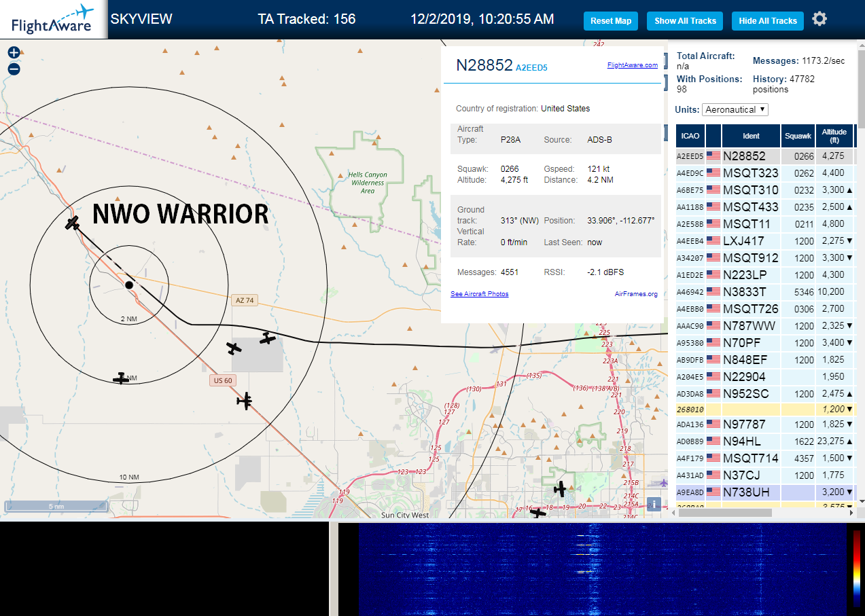Open the settings gear icon
Viewport: 865px width, 616px height.
[x=819, y=19]
